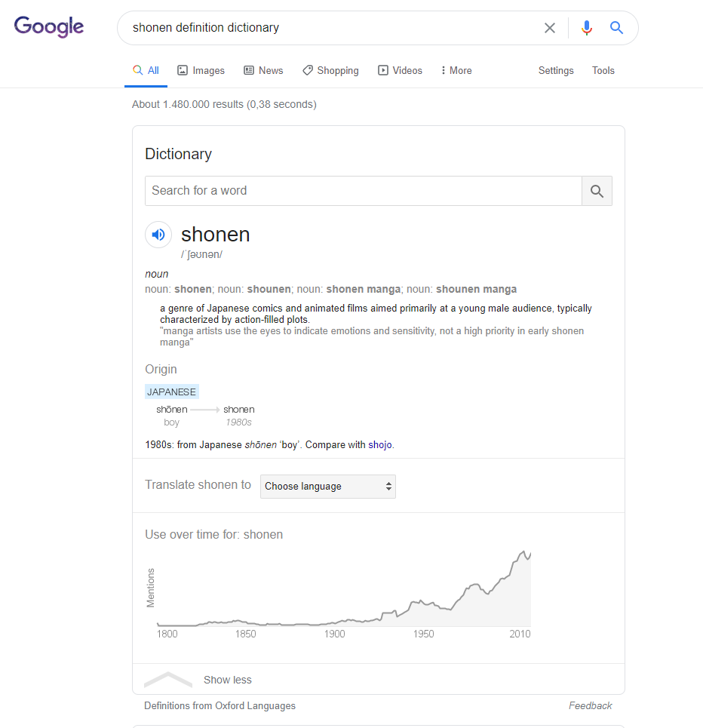Click the Feedback link
The width and height of the screenshot is (703, 728).
(591, 706)
